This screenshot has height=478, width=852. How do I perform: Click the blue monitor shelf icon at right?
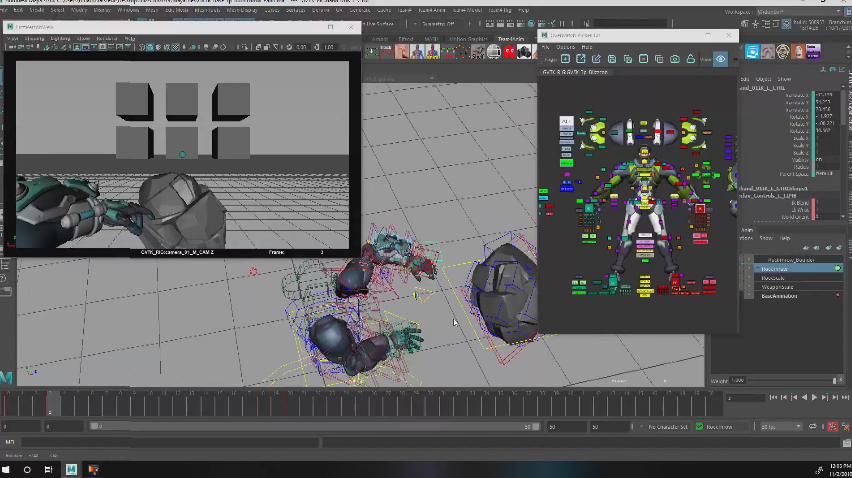click(752, 52)
